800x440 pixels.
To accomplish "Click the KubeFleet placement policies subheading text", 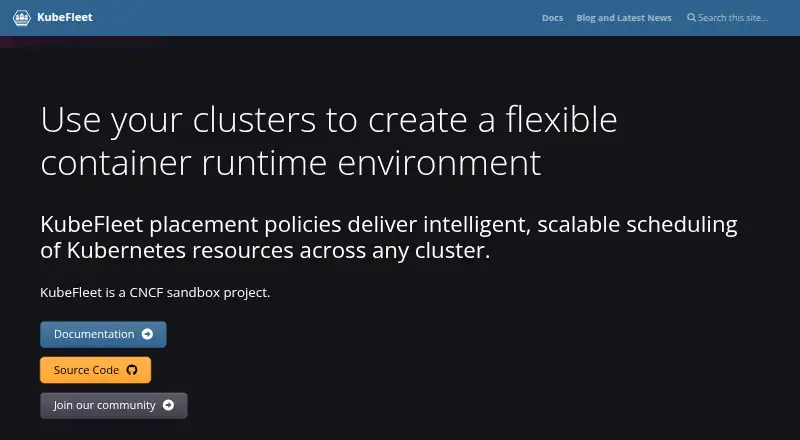I will (x=389, y=237).
